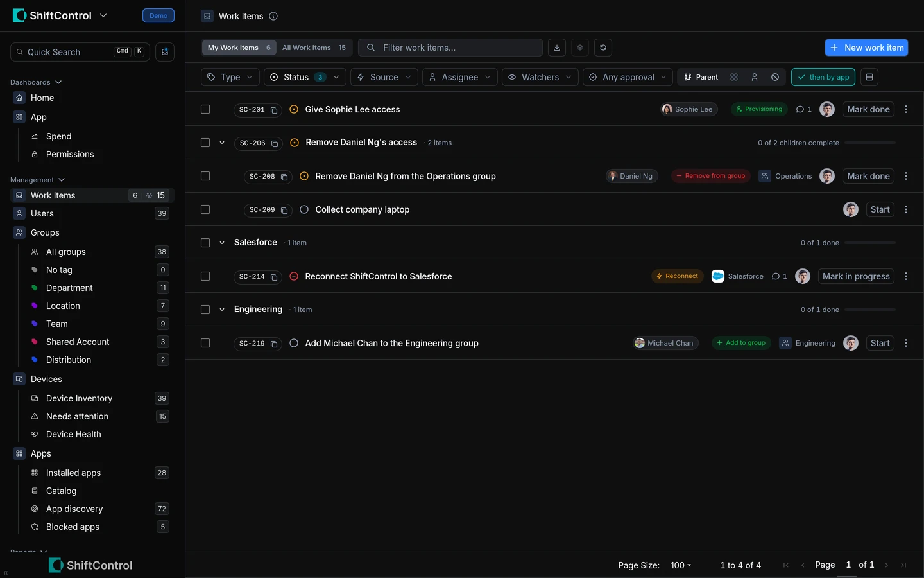Click assignee avatar on SC-209 row

pos(851,209)
